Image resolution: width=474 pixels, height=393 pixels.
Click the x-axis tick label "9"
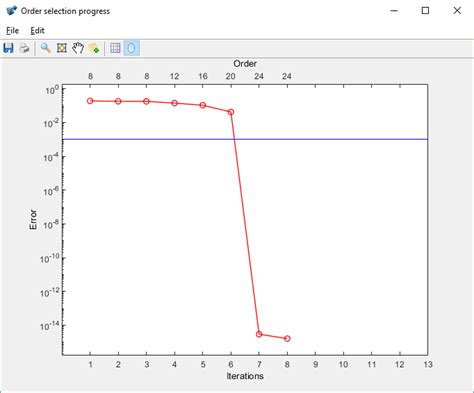[315, 364]
